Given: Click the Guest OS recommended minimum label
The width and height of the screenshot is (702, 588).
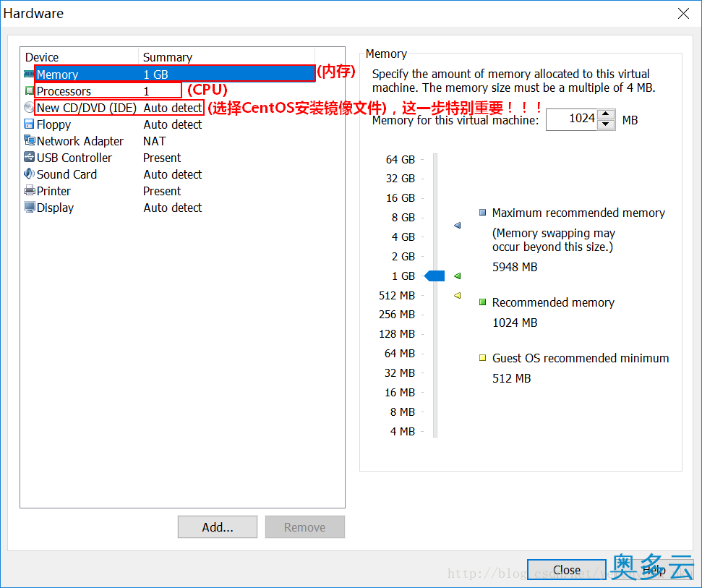Looking at the screenshot, I should 581,358.
